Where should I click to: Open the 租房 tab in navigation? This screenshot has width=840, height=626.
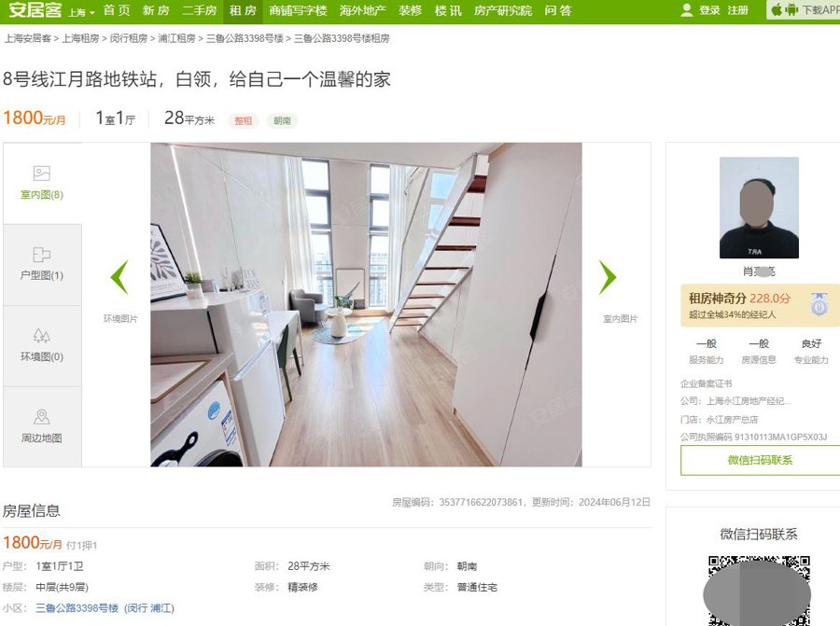[243, 10]
